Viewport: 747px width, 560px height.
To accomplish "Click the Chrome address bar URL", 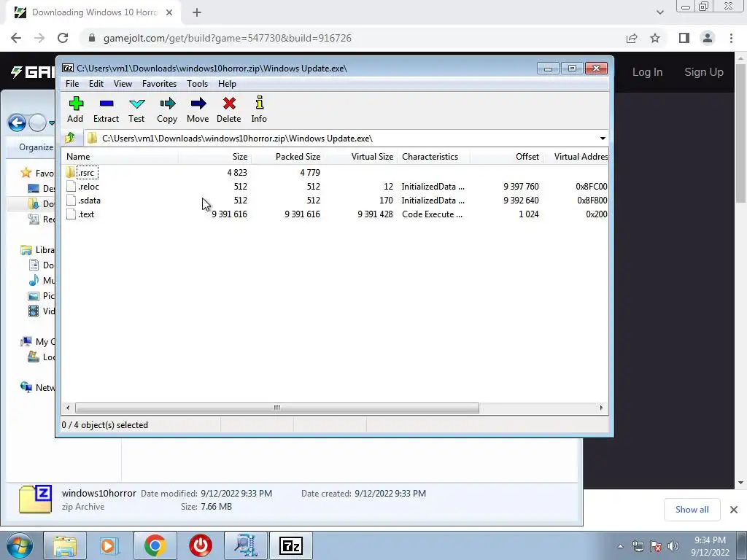I will click(228, 38).
